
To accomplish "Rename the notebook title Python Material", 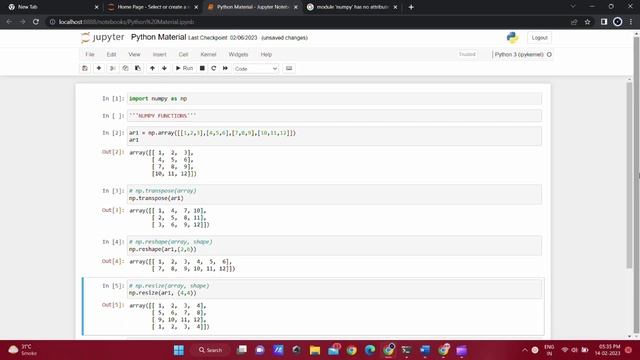I will coord(158,37).
